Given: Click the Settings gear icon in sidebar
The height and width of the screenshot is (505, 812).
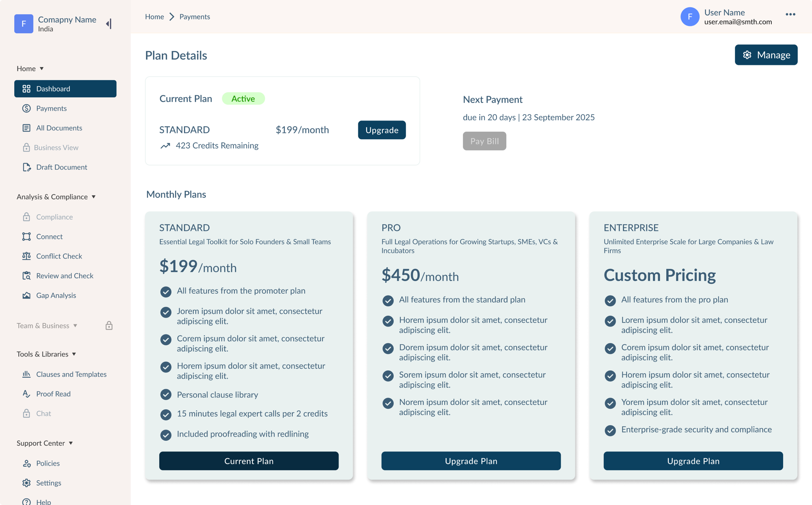Looking at the screenshot, I should point(26,483).
